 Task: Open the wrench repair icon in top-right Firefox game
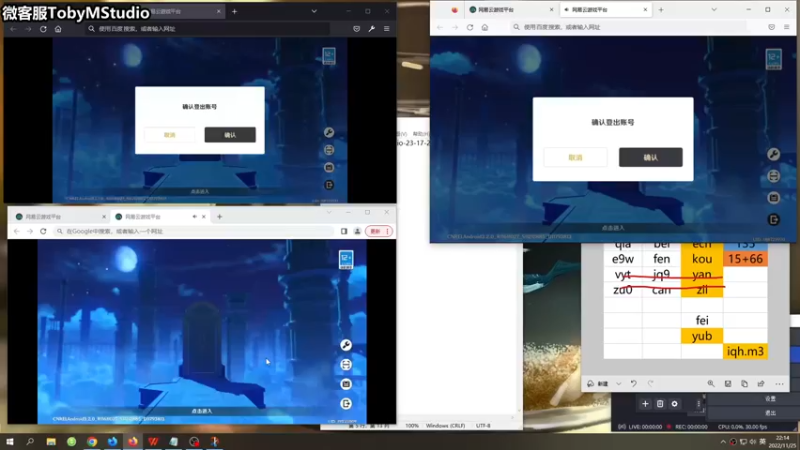[x=773, y=154]
